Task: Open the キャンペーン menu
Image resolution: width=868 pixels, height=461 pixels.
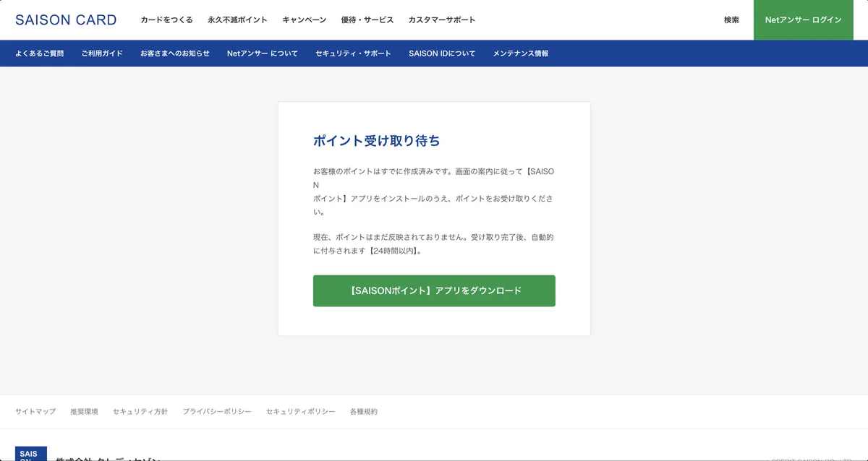Action: pos(305,20)
